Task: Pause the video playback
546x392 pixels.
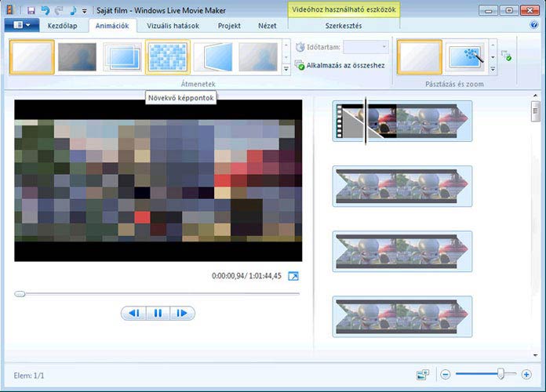Action: [x=158, y=313]
